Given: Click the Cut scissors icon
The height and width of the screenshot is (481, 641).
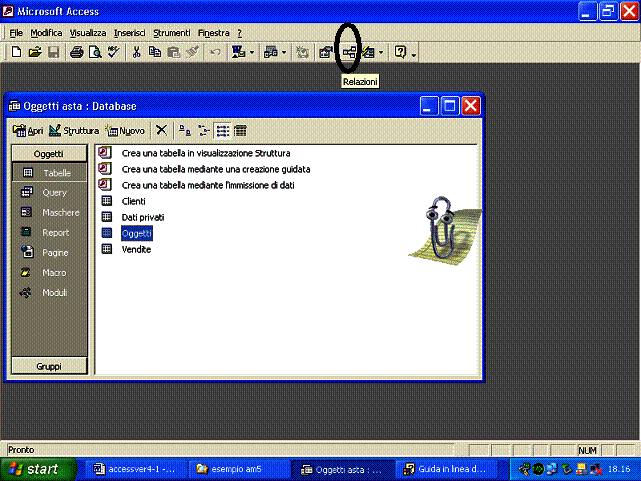Looking at the screenshot, I should tap(137, 52).
